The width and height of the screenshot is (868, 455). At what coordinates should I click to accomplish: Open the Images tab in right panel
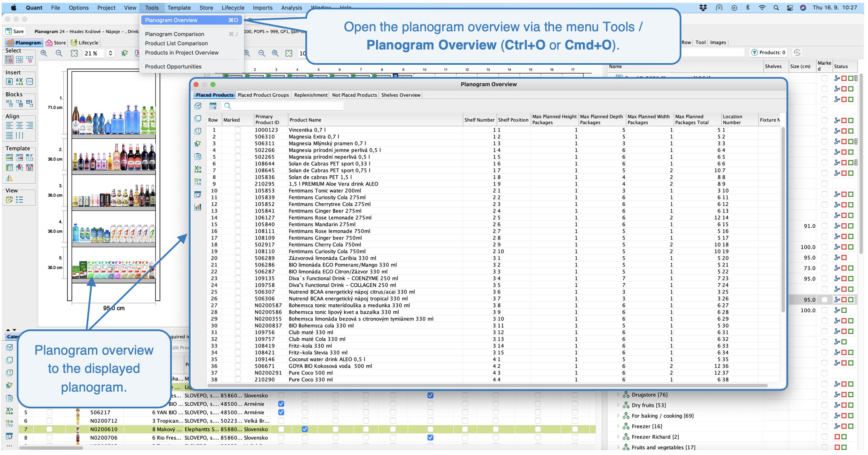[x=718, y=42]
